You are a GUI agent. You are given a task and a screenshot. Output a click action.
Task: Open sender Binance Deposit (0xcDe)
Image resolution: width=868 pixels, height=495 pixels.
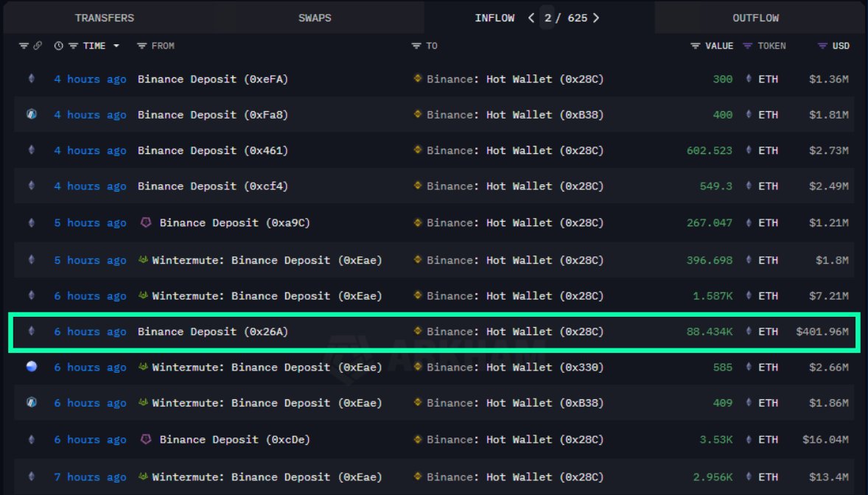(235, 440)
